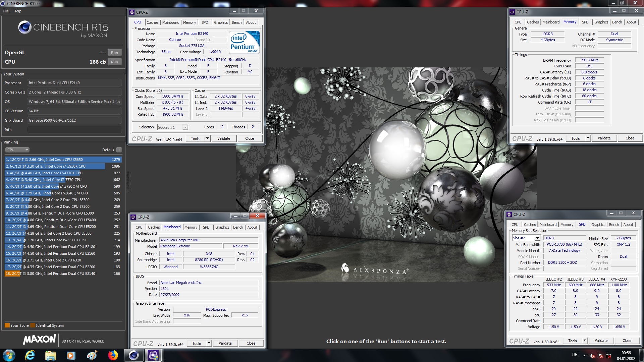The image size is (644, 362).
Task: Click Validate in the top-left CPU-Z window
Action: tap(224, 138)
